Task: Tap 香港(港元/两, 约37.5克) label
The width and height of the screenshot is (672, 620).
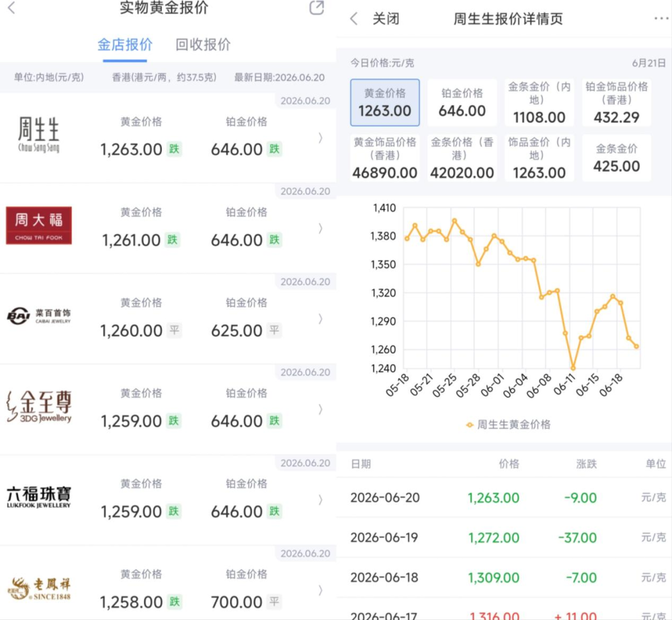Action: tap(164, 77)
